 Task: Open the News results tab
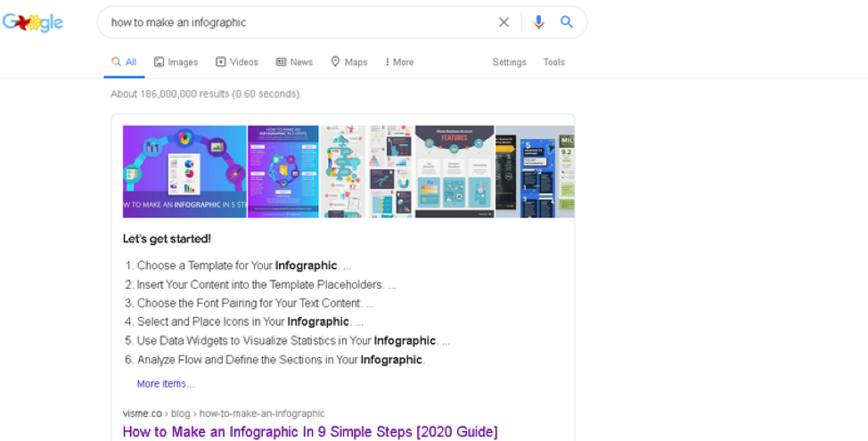click(x=294, y=62)
